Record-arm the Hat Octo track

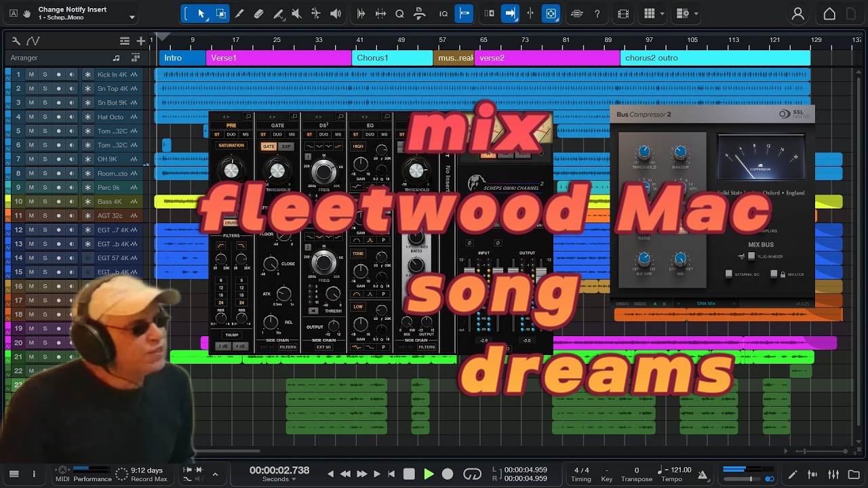click(58, 117)
